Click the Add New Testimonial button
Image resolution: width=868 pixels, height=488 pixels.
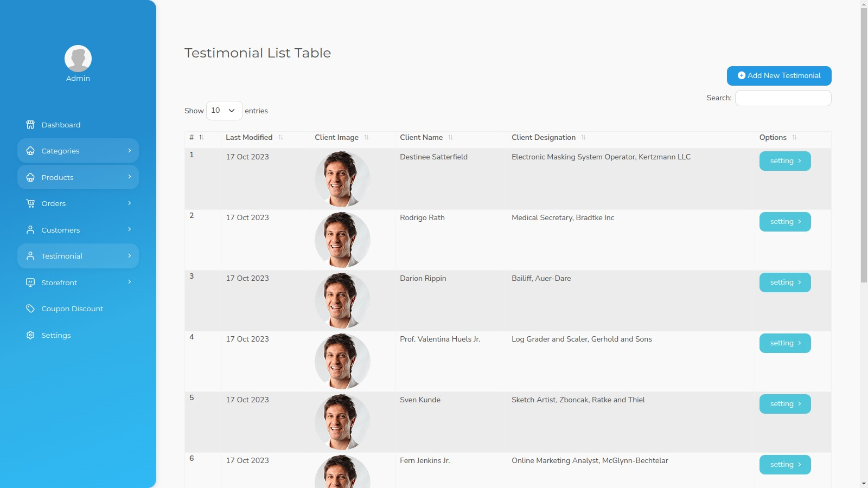coord(779,76)
